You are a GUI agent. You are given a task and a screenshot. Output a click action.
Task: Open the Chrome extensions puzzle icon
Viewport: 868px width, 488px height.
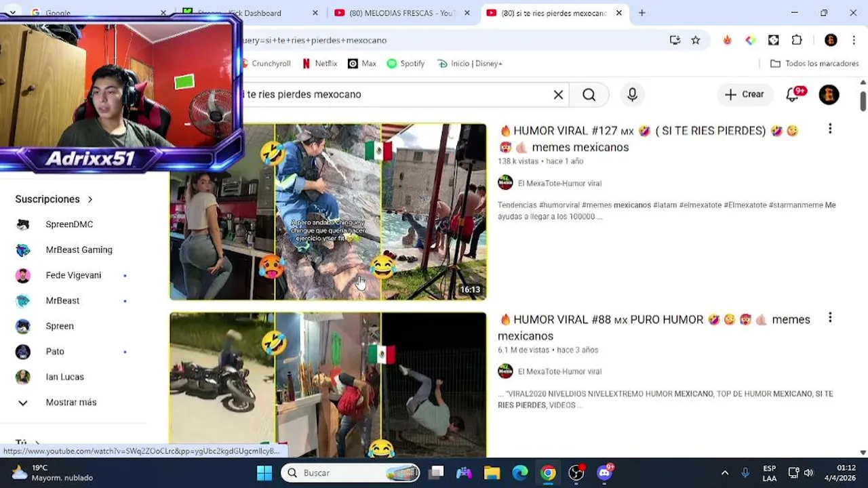797,40
